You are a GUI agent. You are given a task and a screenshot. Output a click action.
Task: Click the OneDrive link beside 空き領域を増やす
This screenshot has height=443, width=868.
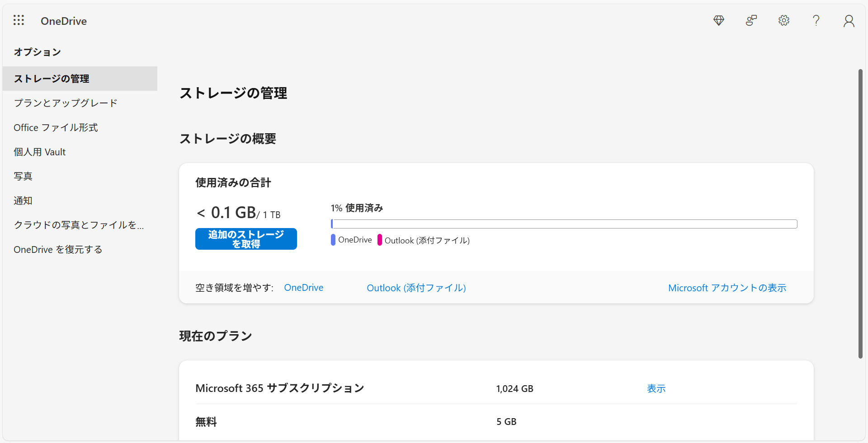(304, 288)
